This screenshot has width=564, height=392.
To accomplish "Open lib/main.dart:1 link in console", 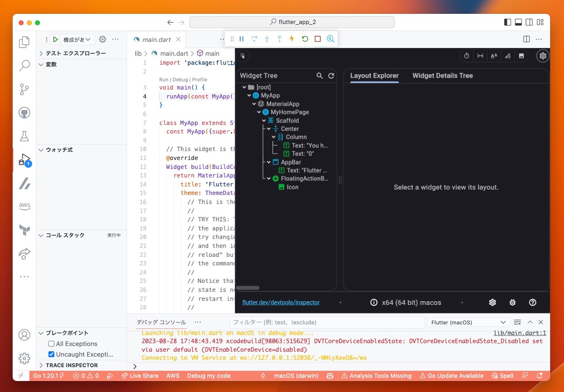I will [520, 333].
